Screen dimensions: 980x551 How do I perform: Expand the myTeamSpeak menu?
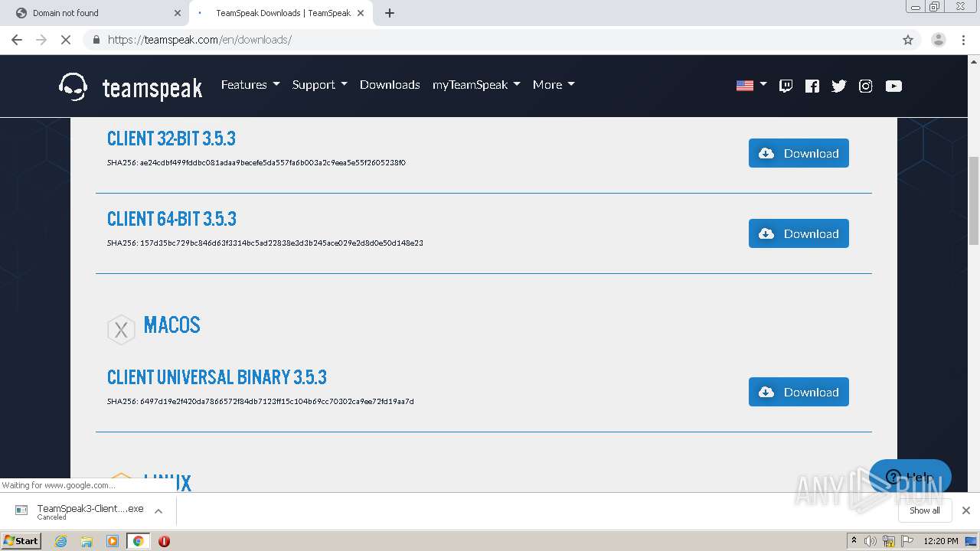[476, 85]
